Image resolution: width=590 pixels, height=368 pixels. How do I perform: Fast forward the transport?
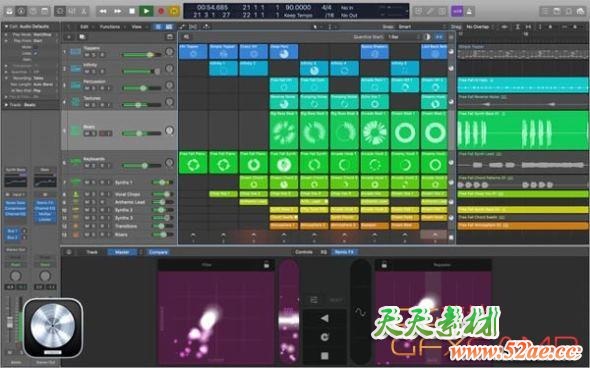pyautogui.click(x=117, y=11)
